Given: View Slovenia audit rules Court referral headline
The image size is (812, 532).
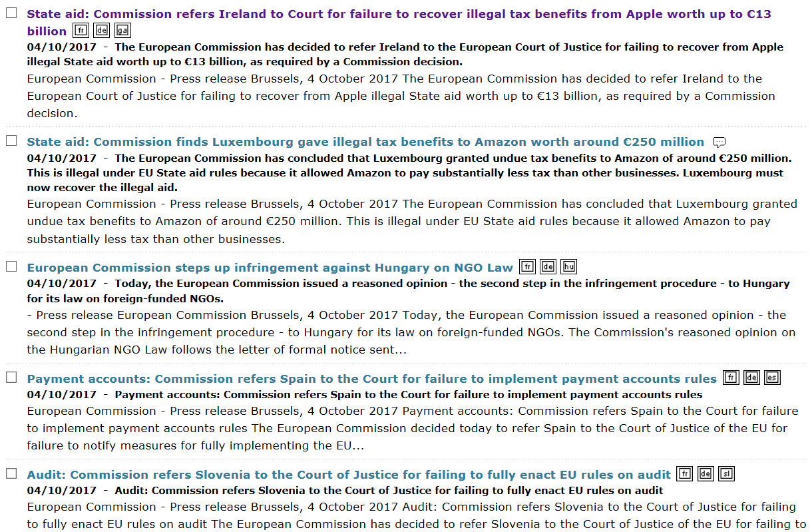Looking at the screenshot, I should coord(348,475).
